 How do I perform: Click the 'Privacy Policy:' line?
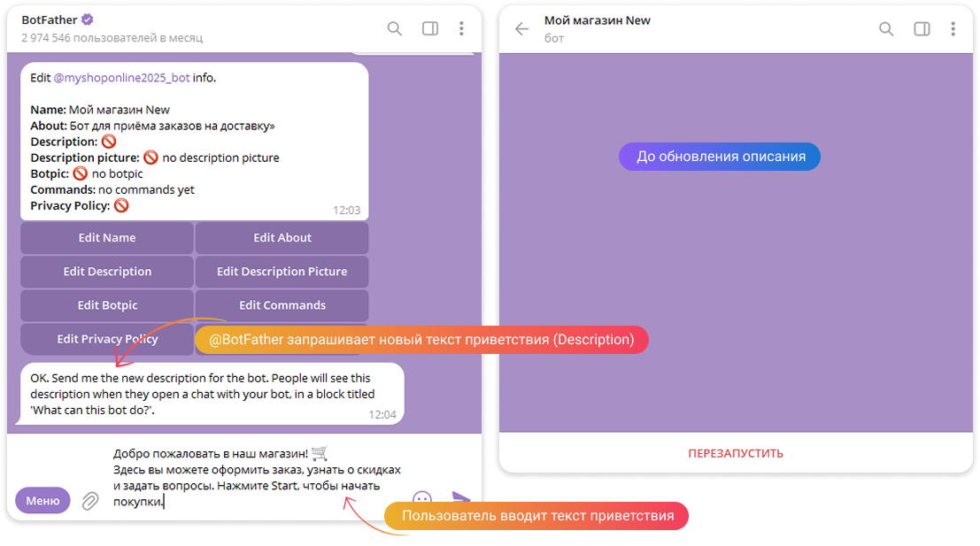coord(80,205)
